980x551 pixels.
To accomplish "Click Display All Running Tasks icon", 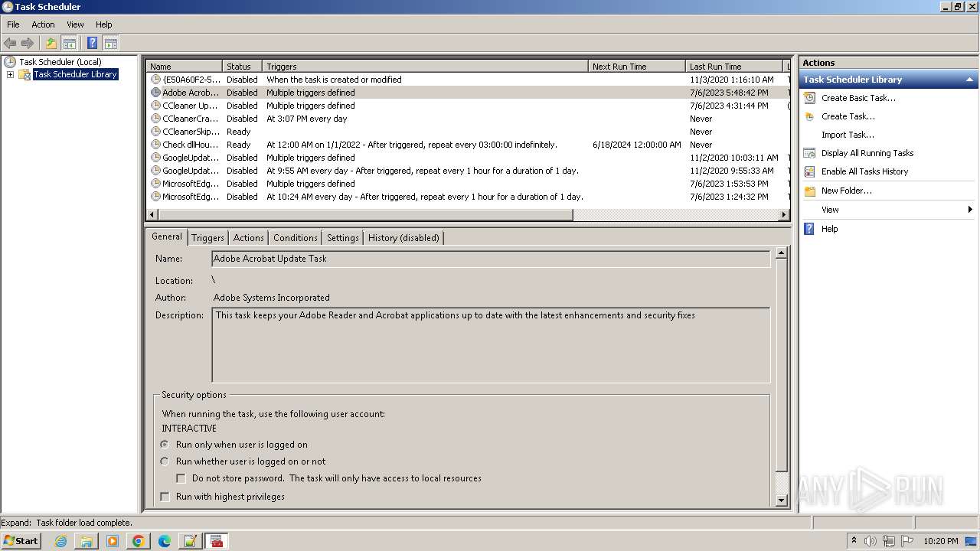I will (809, 153).
